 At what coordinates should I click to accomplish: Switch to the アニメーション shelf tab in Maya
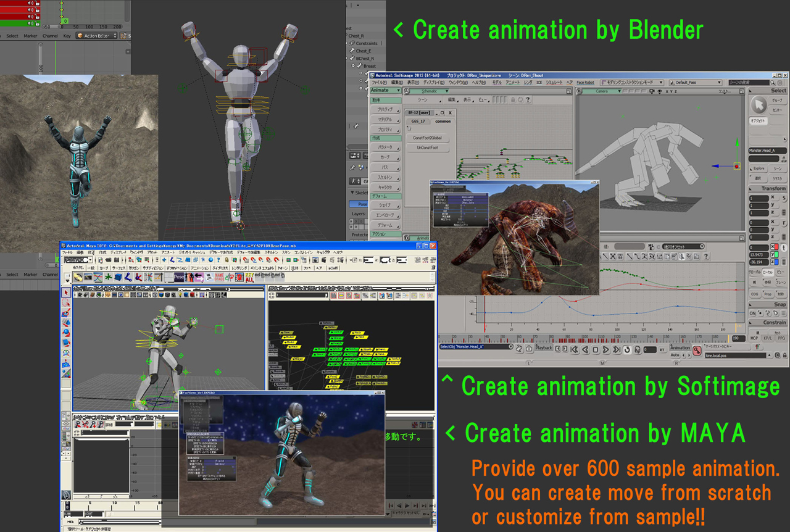[199, 268]
